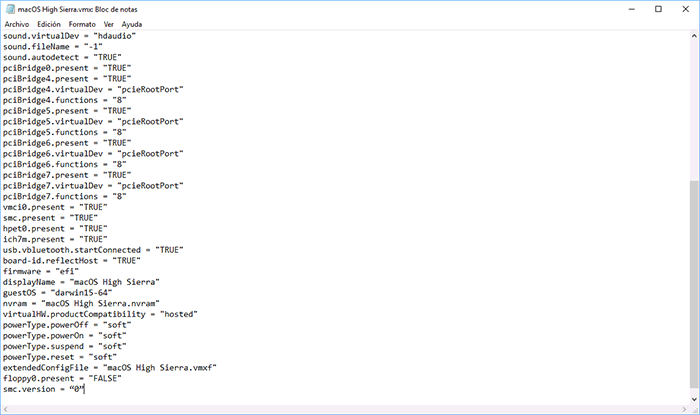Click the line powerType.suspend = "soft"
700x415 pixels.
click(x=65, y=346)
